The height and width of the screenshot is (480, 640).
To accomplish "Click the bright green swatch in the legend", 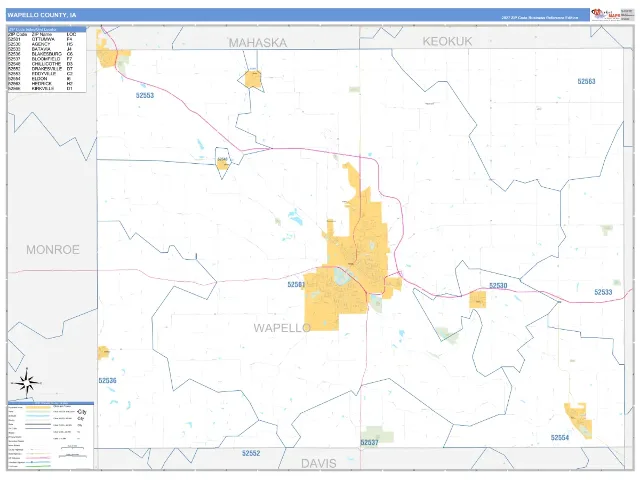I will [38, 466].
